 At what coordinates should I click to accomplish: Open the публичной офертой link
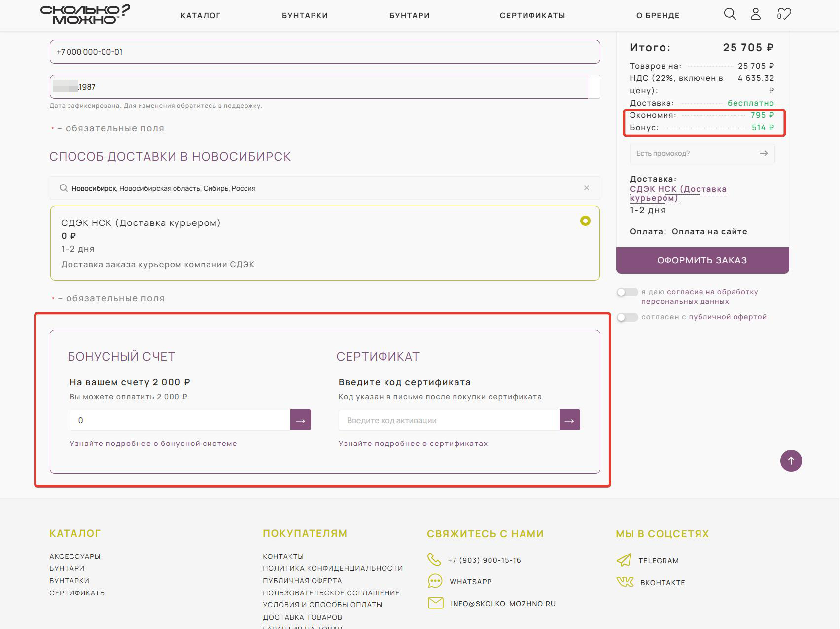pyautogui.click(x=728, y=317)
